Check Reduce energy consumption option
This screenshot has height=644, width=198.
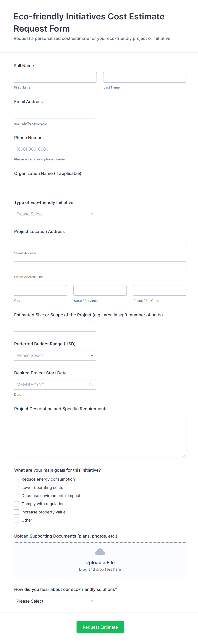click(16, 479)
